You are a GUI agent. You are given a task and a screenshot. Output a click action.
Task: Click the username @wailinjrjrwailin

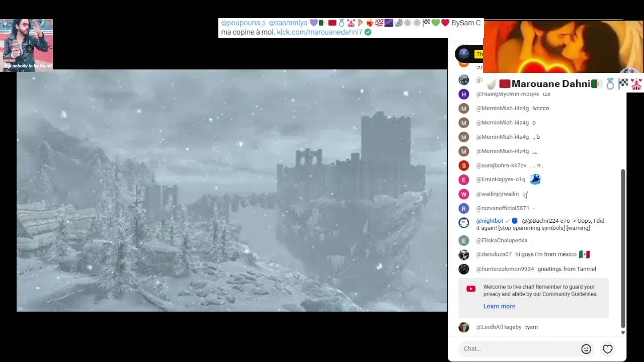497,194
